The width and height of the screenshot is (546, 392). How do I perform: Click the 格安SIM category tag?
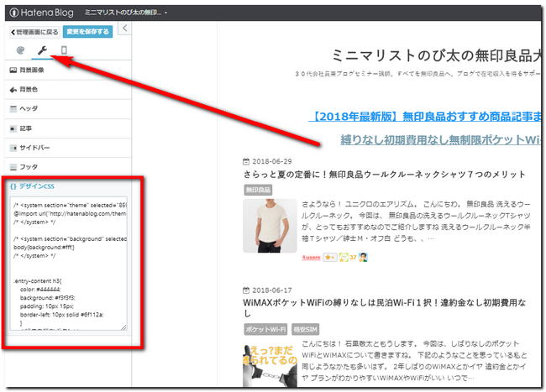coord(306,329)
